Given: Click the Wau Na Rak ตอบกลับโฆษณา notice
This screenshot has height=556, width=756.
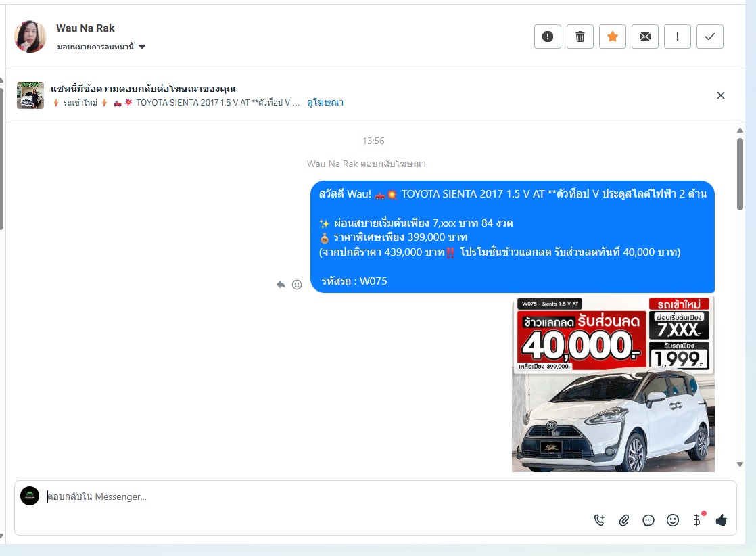Looking at the screenshot, I should click(x=367, y=164).
